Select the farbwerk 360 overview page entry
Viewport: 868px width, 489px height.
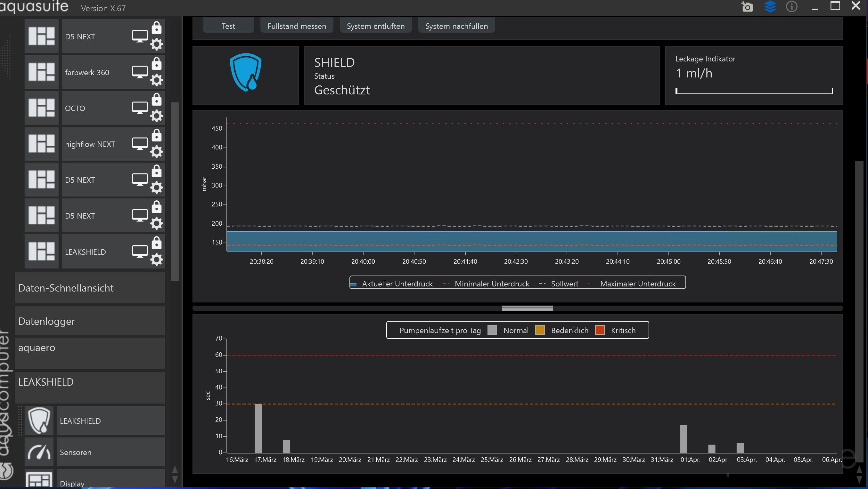(113, 72)
